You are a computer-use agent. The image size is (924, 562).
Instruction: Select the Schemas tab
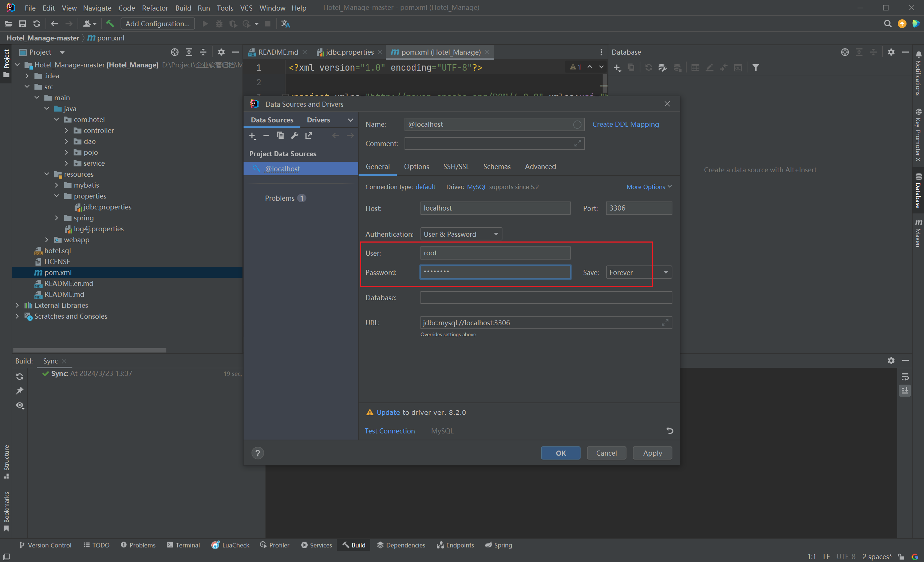point(495,166)
